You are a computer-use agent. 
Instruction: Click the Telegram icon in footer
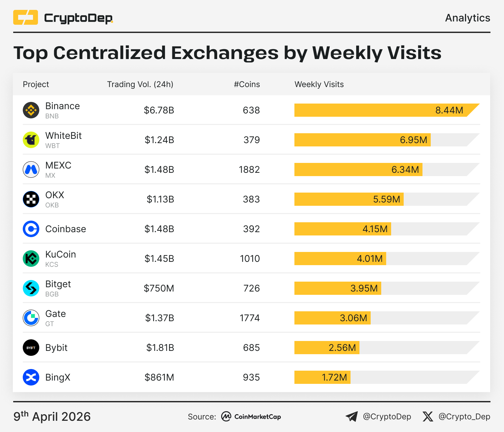click(352, 417)
